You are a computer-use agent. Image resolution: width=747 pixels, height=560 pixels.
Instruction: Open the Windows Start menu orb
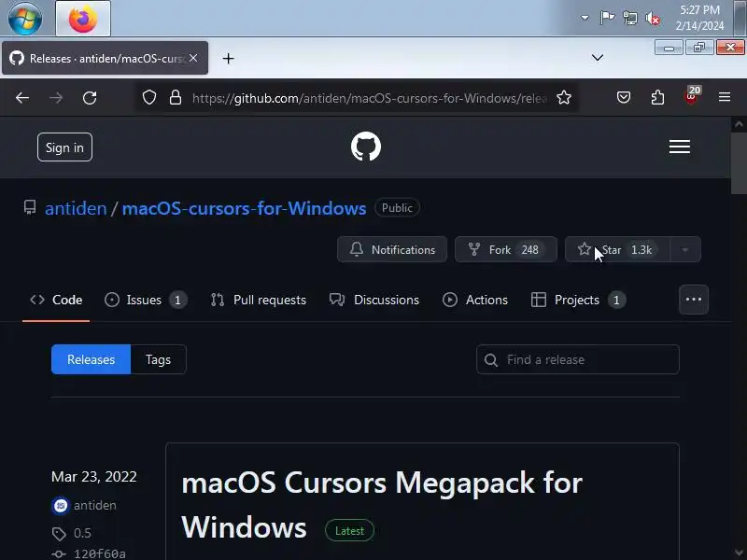click(25, 19)
